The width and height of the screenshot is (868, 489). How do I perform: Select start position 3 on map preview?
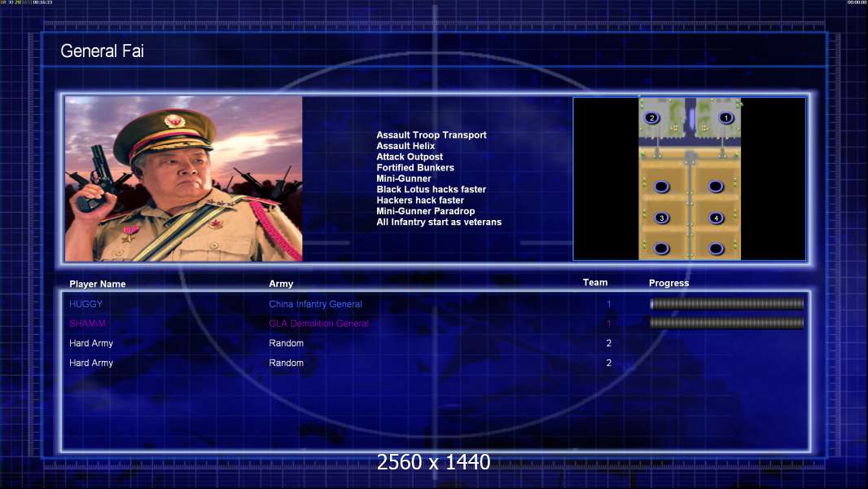click(x=661, y=218)
